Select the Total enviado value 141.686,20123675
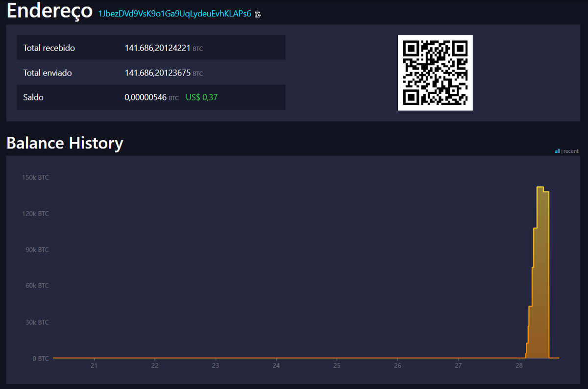Screen dimensions: 588x389 point(157,73)
